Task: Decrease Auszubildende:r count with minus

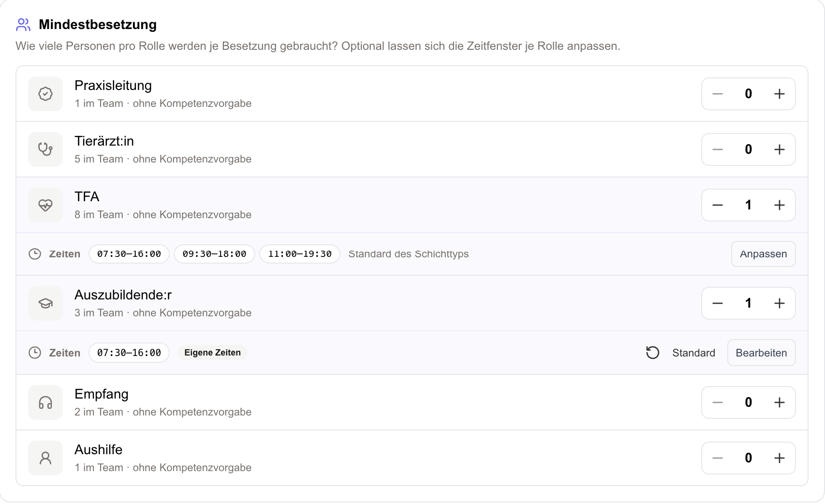Action: pyautogui.click(x=718, y=303)
